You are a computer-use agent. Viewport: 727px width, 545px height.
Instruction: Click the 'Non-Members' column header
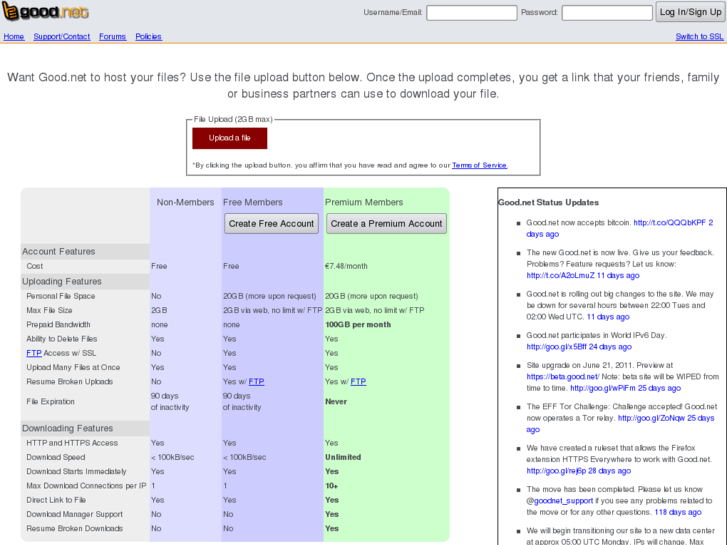(185, 202)
